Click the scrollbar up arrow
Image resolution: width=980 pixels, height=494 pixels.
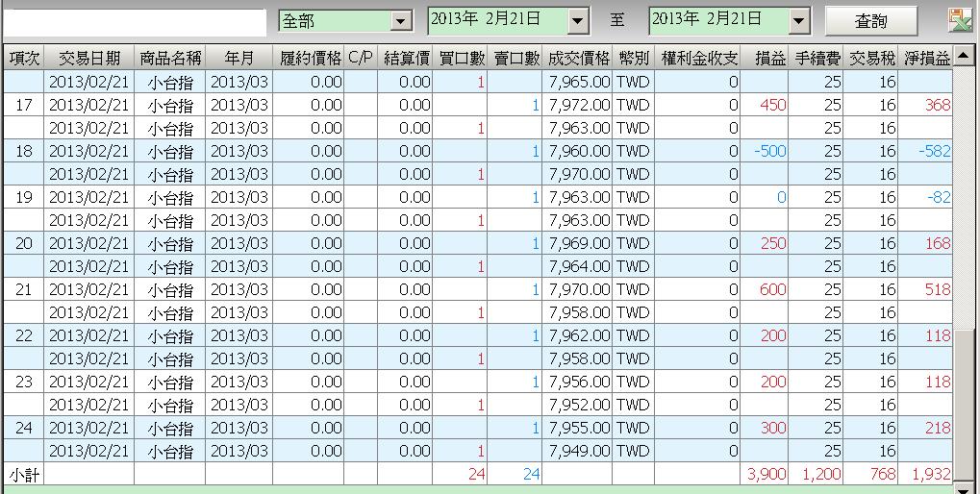pos(963,57)
